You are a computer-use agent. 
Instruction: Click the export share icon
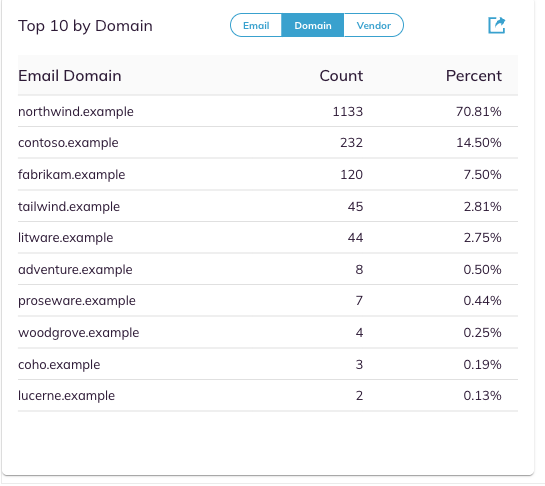(x=496, y=25)
